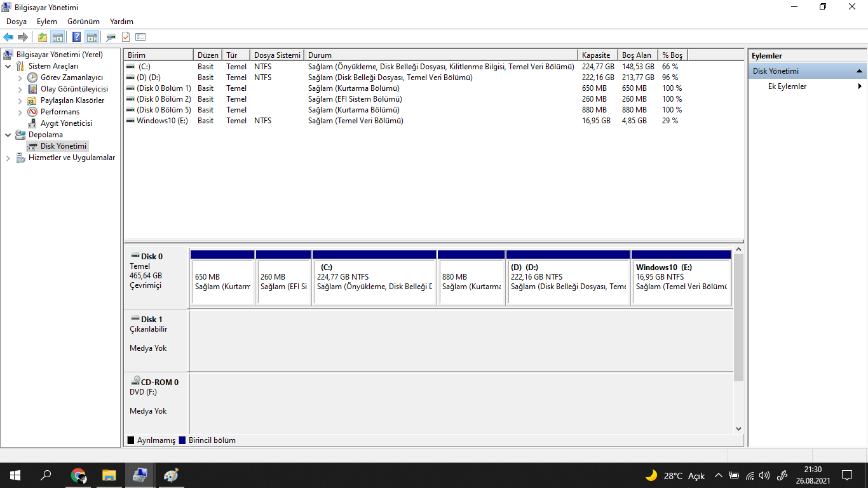The width and height of the screenshot is (868, 488).
Task: Show hidden tray icons chevron
Action: [x=719, y=475]
